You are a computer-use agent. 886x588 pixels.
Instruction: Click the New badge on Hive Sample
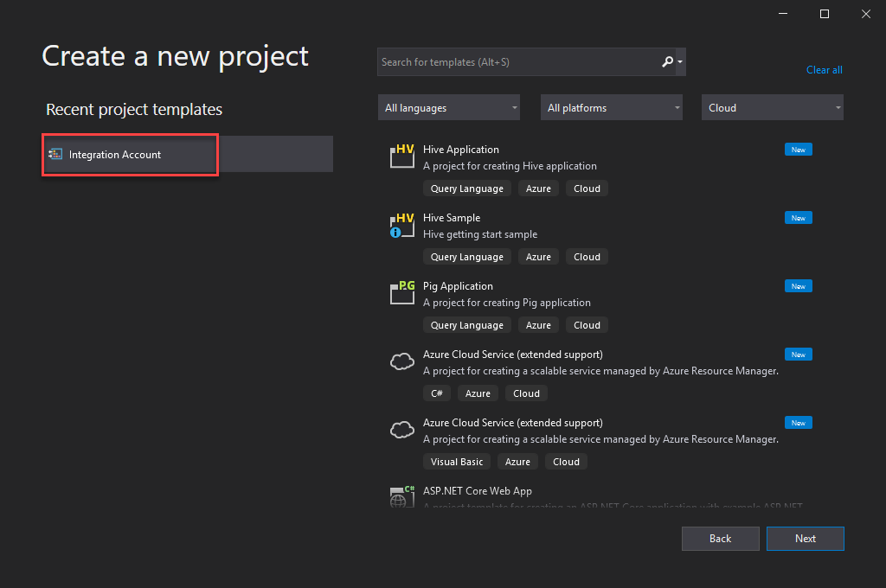(799, 217)
